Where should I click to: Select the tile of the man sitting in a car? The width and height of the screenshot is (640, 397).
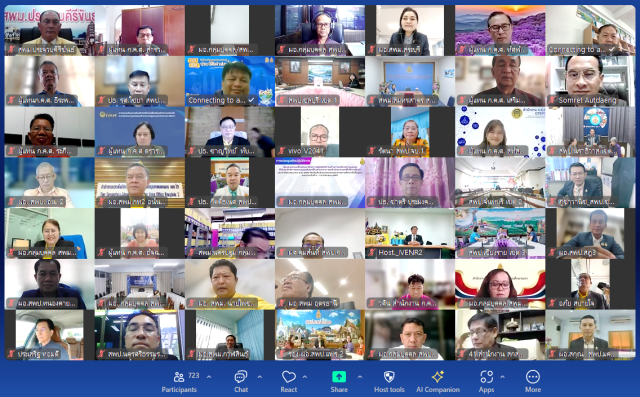click(49, 335)
